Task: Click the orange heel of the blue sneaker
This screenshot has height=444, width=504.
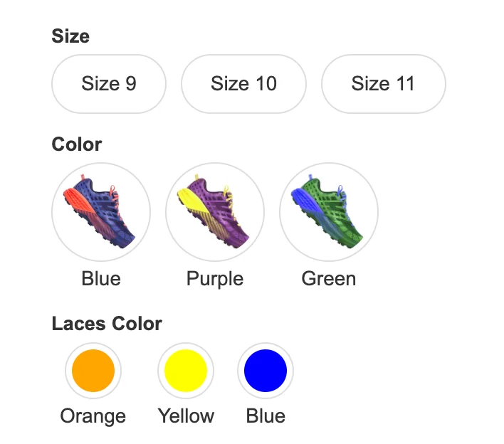Action: pyautogui.click(x=78, y=199)
